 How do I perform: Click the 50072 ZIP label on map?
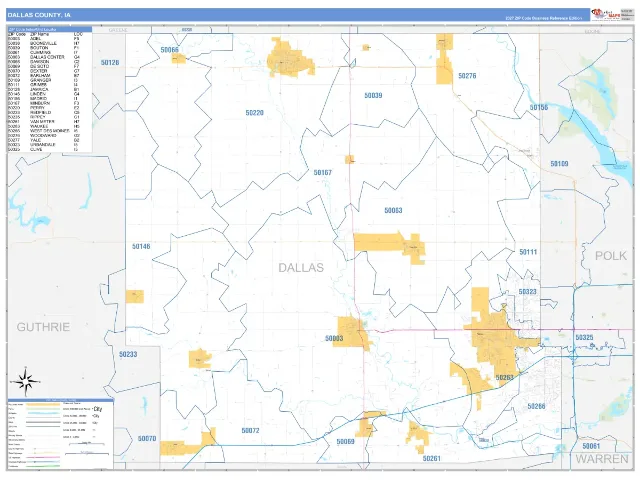[x=250, y=431]
